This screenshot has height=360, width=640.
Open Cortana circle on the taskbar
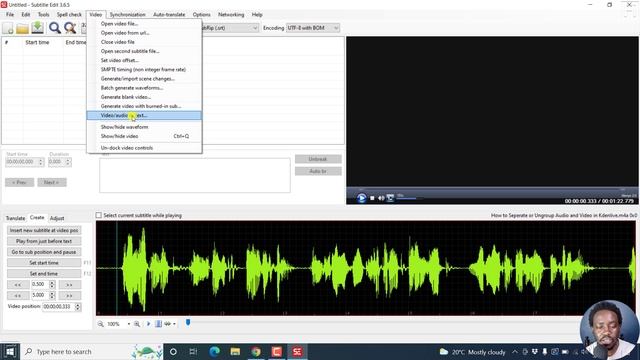[x=173, y=351]
